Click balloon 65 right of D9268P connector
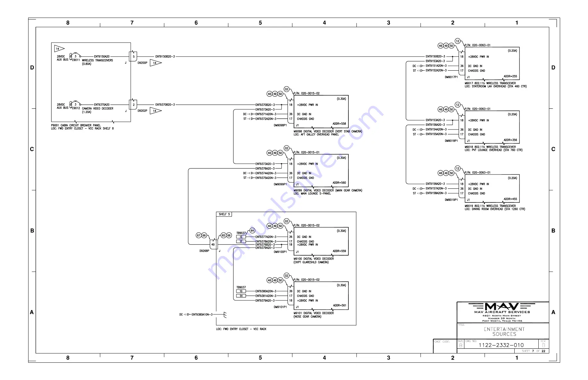588x380 pixels. pos(224,235)
